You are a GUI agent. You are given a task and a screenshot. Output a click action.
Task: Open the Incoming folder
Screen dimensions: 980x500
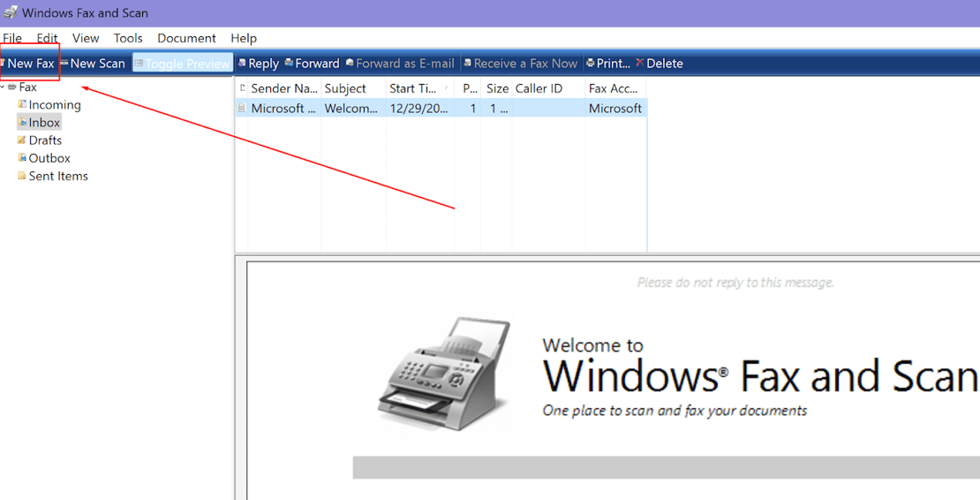[x=54, y=105]
